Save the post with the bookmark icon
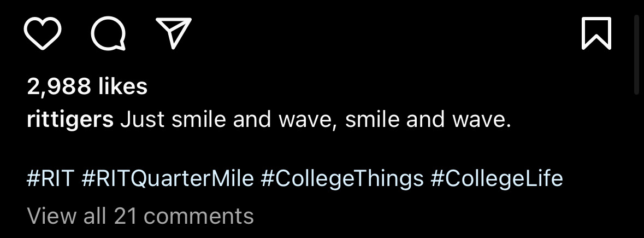 pyautogui.click(x=596, y=33)
